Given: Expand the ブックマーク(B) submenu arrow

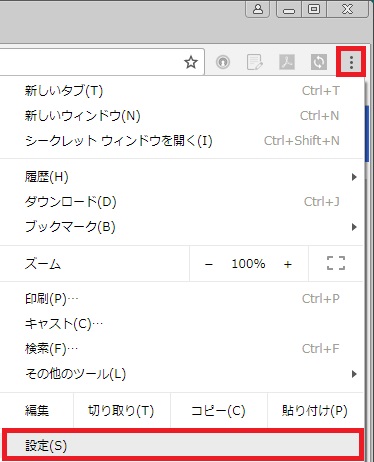Looking at the screenshot, I should (354, 227).
